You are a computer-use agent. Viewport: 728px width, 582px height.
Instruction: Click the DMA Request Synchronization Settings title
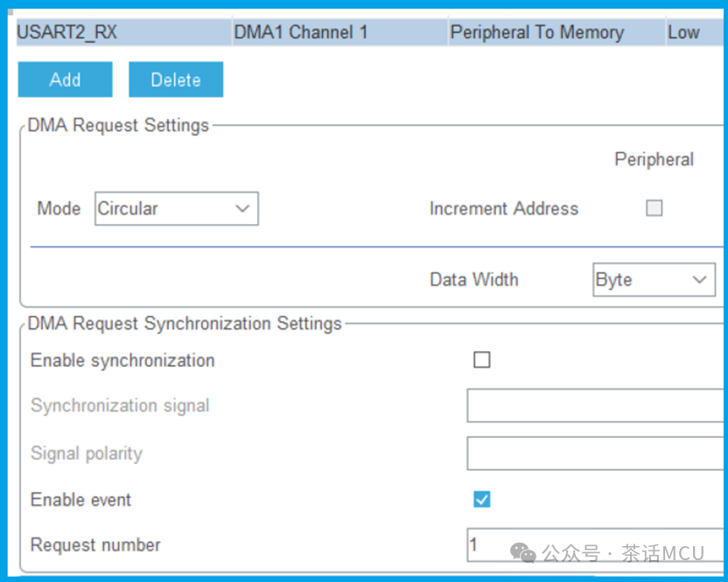click(x=185, y=324)
